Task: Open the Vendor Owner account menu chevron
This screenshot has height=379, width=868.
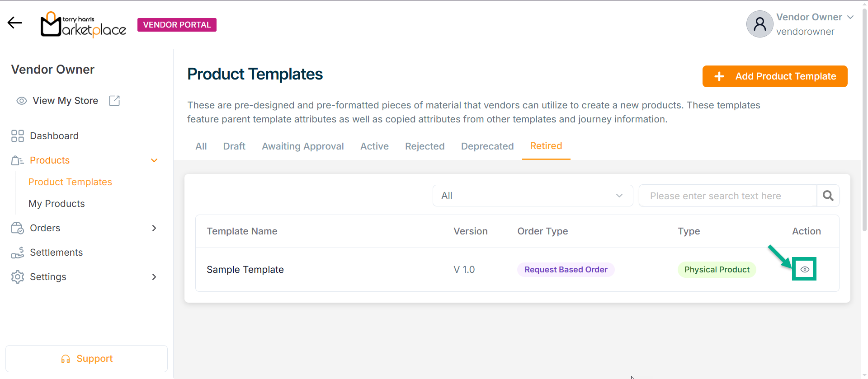Action: (850, 17)
